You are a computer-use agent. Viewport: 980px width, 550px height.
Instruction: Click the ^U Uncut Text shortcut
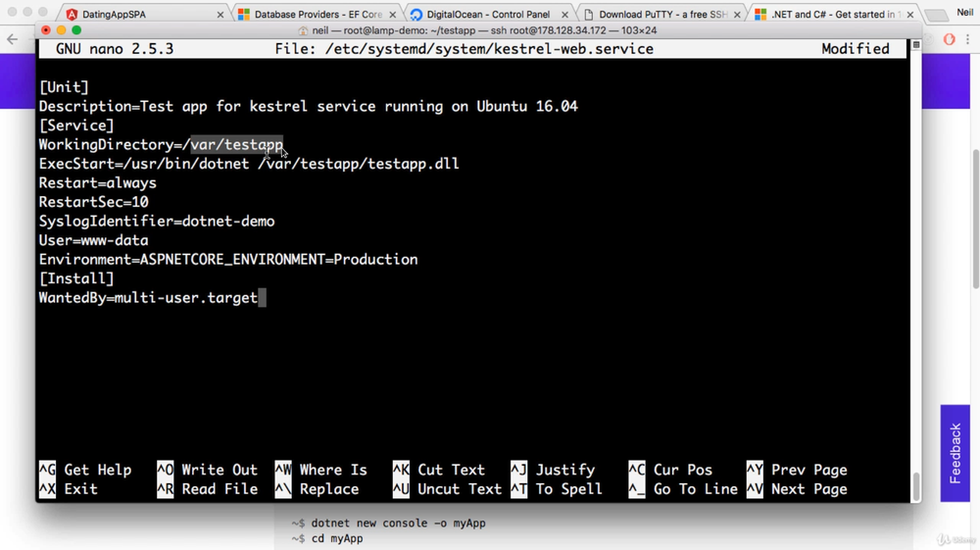pyautogui.click(x=447, y=489)
